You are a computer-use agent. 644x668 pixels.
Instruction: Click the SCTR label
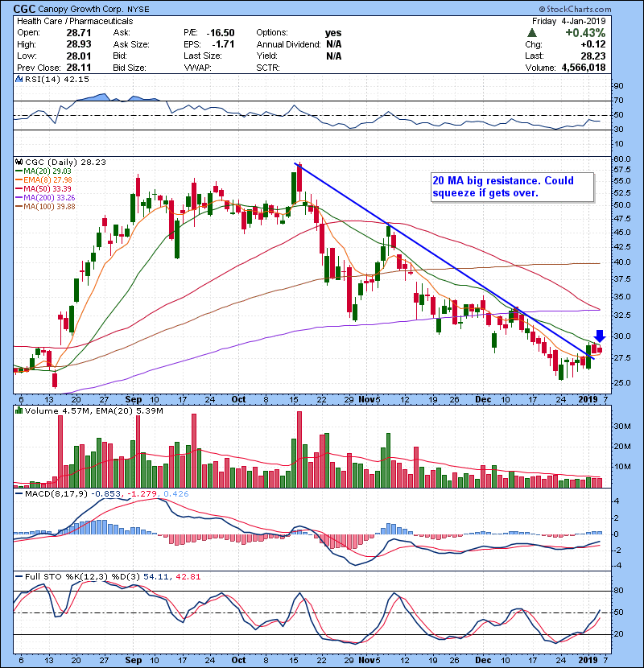pos(268,68)
